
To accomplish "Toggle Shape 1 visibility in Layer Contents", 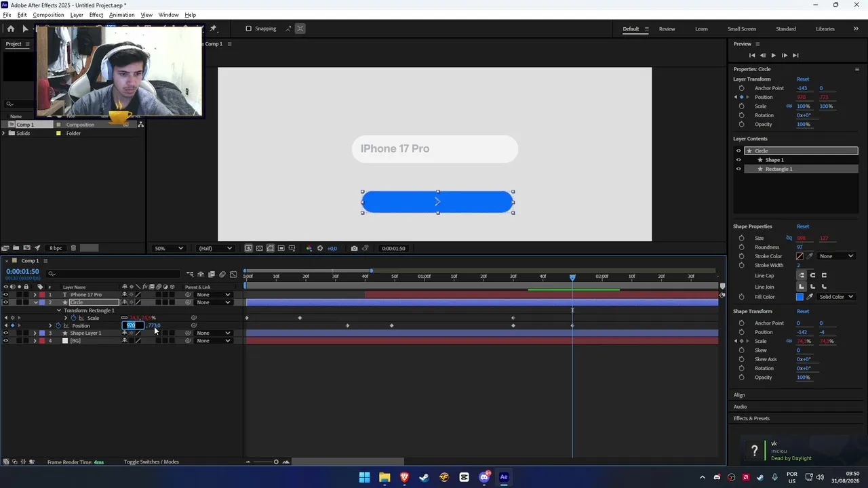I will tap(738, 160).
